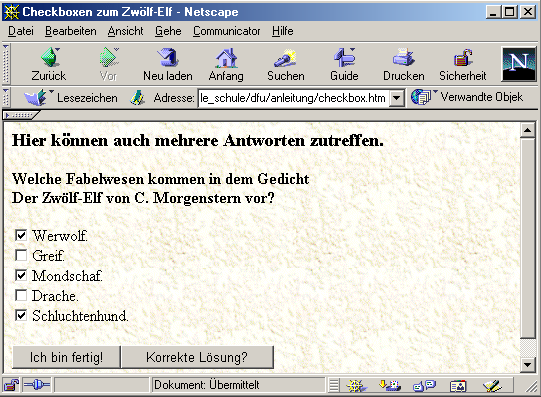The height and width of the screenshot is (397, 541).
Task: Click the Ich bin fertig! button
Action: (x=66, y=357)
